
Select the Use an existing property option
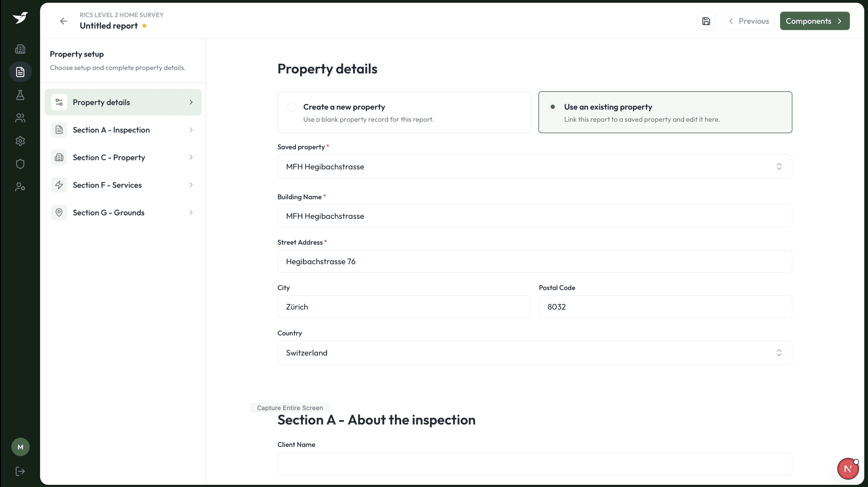(x=665, y=112)
